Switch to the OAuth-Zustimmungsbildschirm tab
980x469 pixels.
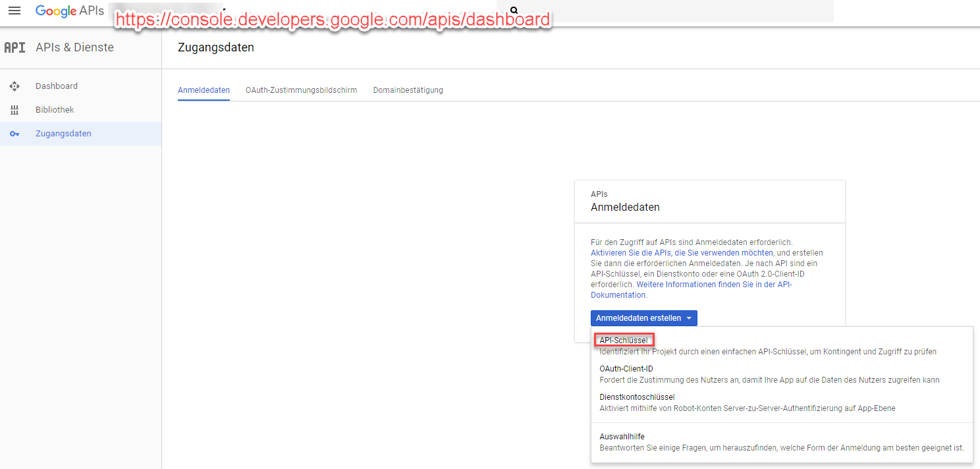(301, 90)
